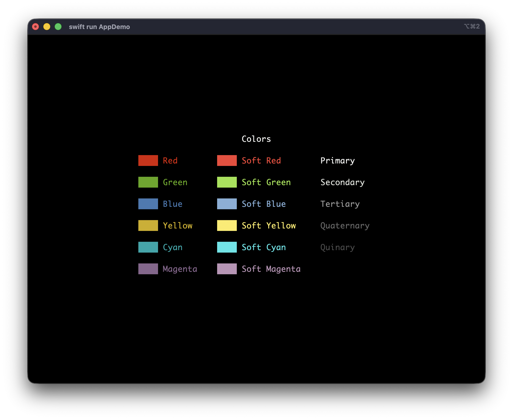Click the Yellow color swatch

pos(148,226)
